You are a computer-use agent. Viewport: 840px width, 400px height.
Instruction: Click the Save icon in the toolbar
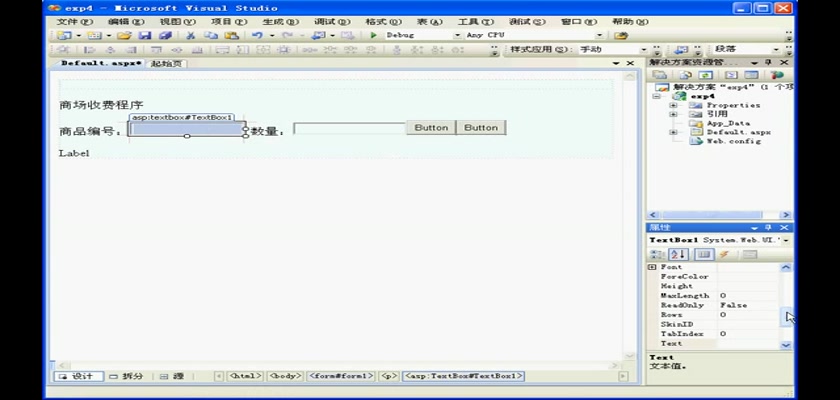(145, 35)
